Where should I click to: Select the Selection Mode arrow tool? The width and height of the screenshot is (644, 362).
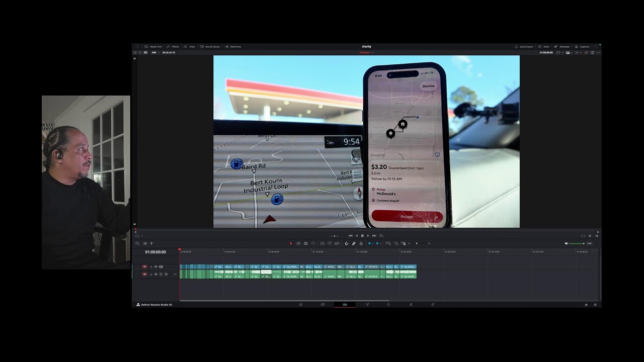pos(291,243)
